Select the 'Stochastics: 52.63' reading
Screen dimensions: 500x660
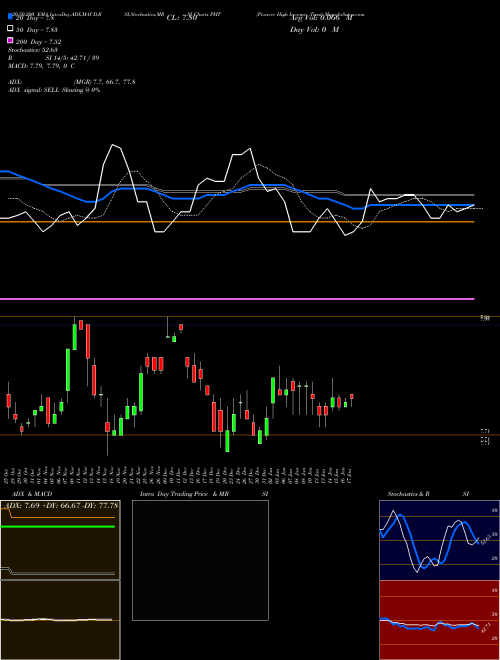click(x=32, y=50)
